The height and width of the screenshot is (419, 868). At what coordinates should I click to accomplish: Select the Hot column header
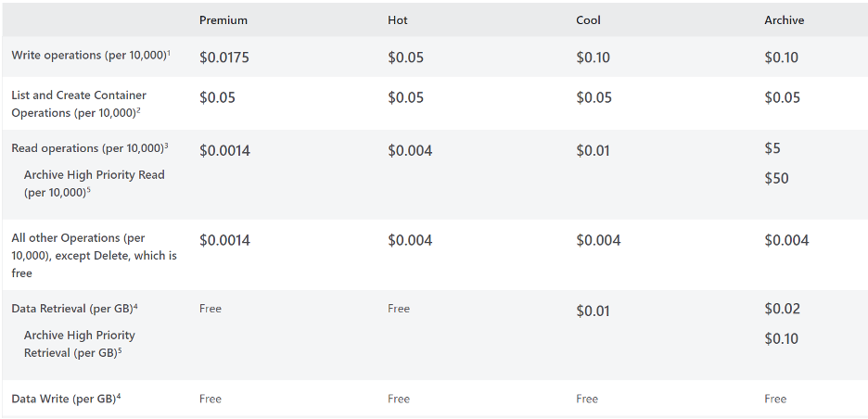(398, 19)
